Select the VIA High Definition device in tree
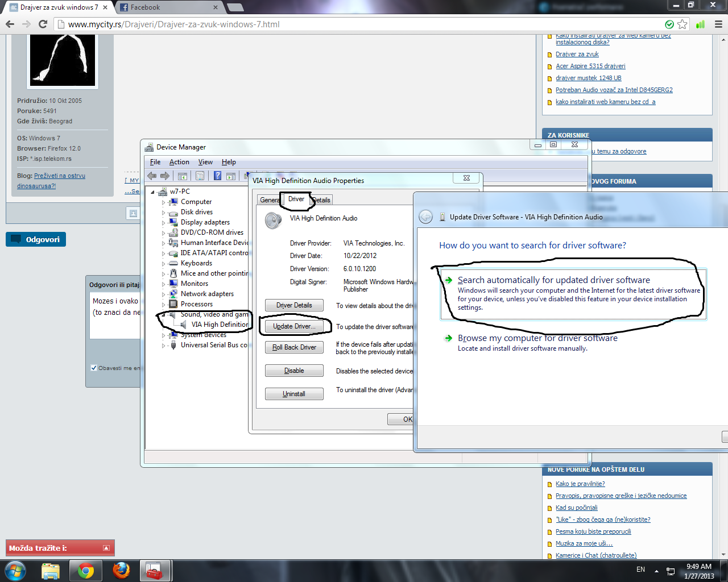This screenshot has height=582, width=728. click(220, 325)
